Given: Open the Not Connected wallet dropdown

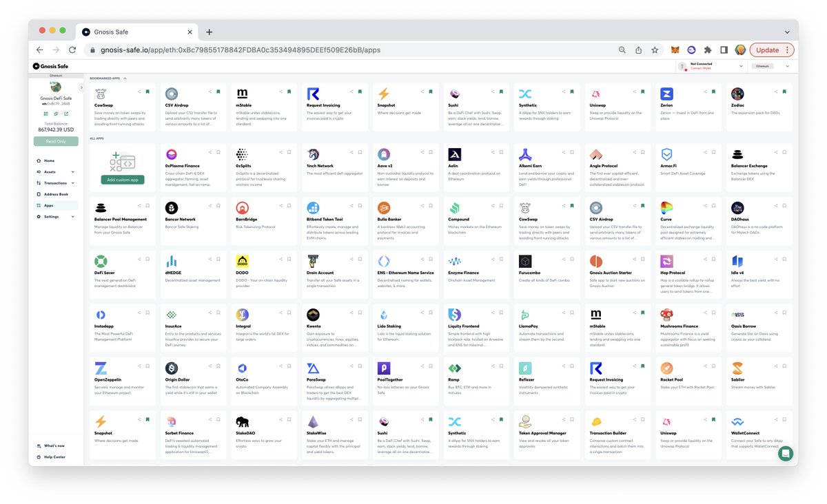Looking at the screenshot, I should click(742, 66).
